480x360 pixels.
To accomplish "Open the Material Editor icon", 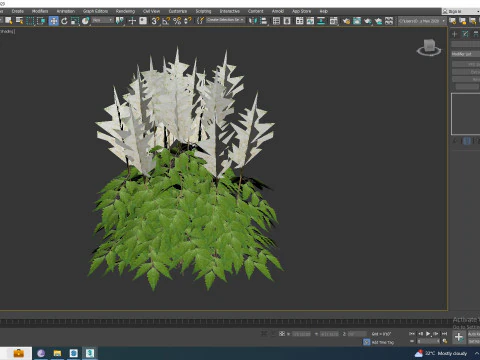I will 334,21.
